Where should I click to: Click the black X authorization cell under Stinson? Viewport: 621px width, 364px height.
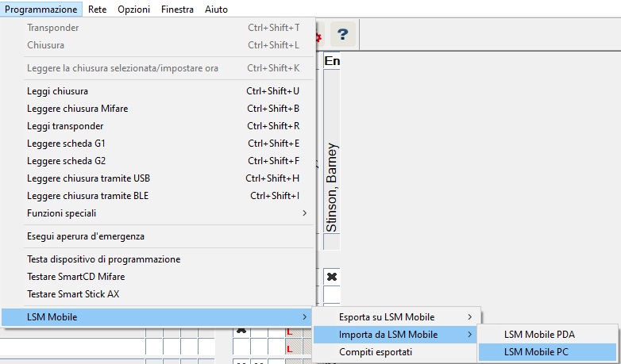(x=332, y=277)
